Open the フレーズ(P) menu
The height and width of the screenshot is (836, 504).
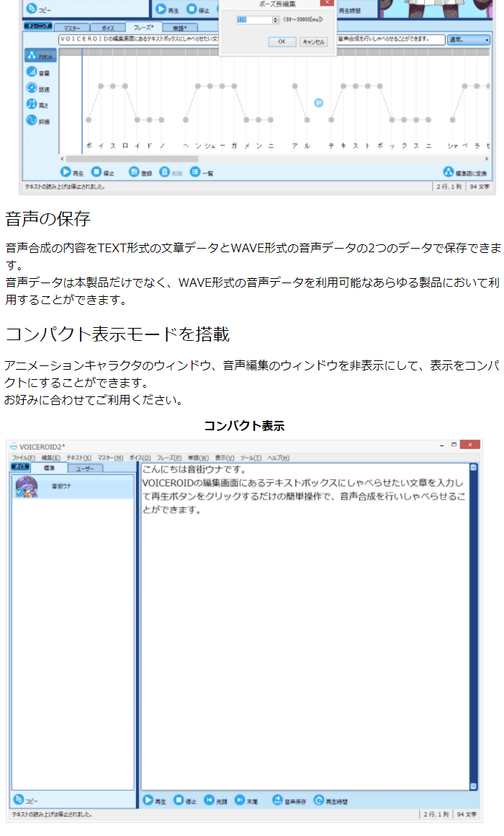tap(169, 458)
